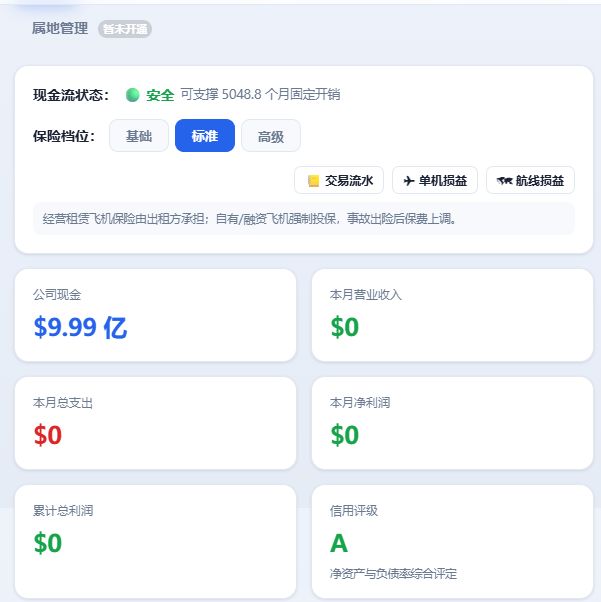The width and height of the screenshot is (601, 602).
Task: Open the 交易流水 transaction ledger
Action: coord(339,180)
